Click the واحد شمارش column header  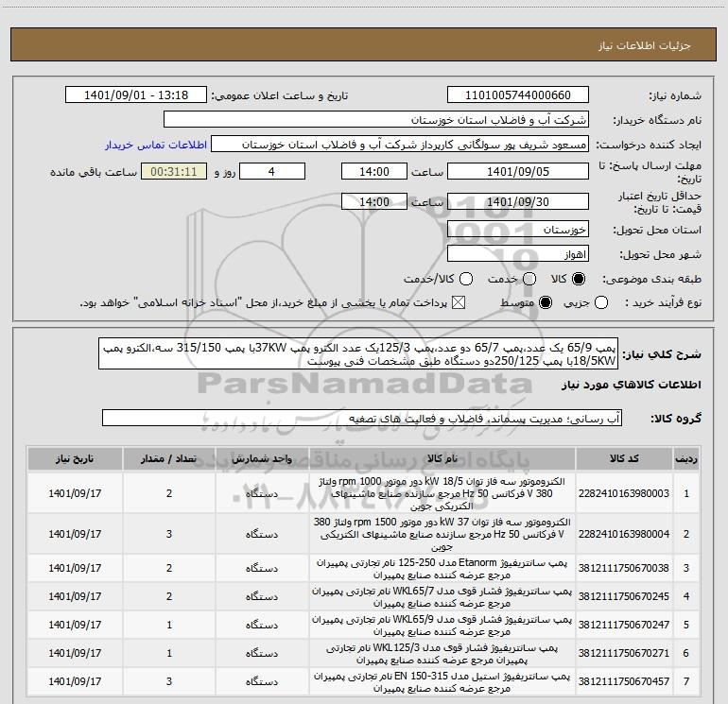[262, 459]
